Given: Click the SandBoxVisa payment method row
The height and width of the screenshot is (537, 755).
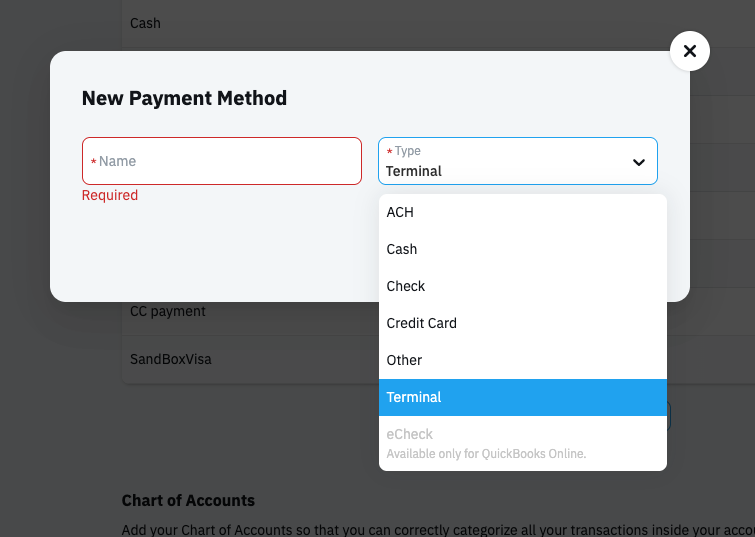Looking at the screenshot, I should pos(171,359).
